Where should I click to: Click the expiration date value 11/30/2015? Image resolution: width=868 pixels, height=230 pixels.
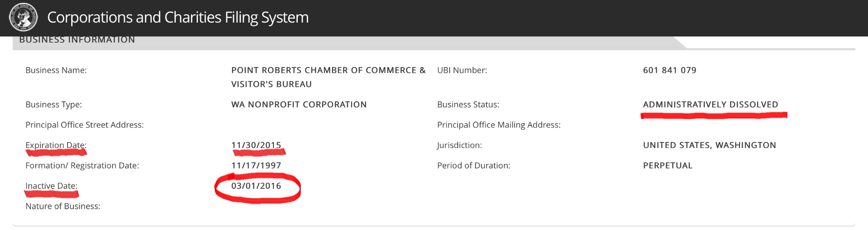point(256,145)
